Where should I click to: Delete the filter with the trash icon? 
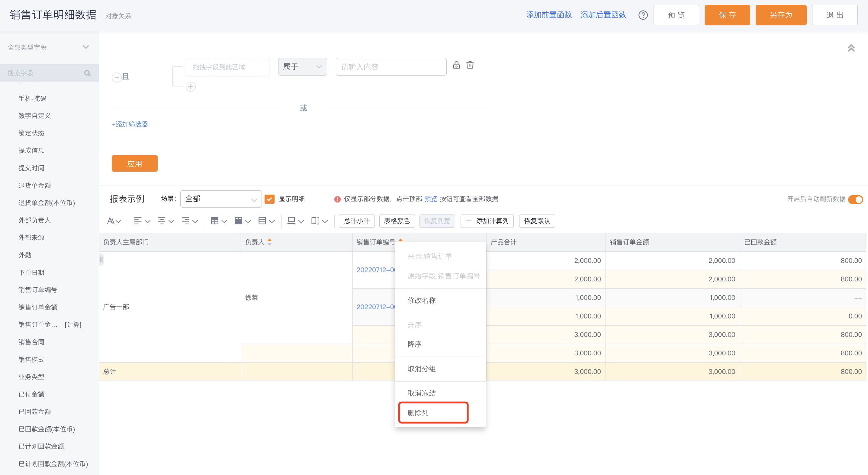click(470, 65)
